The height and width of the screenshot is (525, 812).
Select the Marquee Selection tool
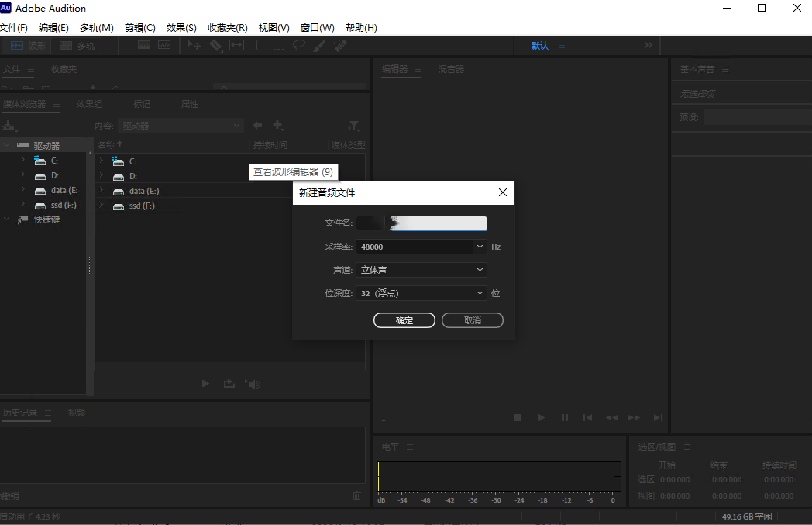279,45
